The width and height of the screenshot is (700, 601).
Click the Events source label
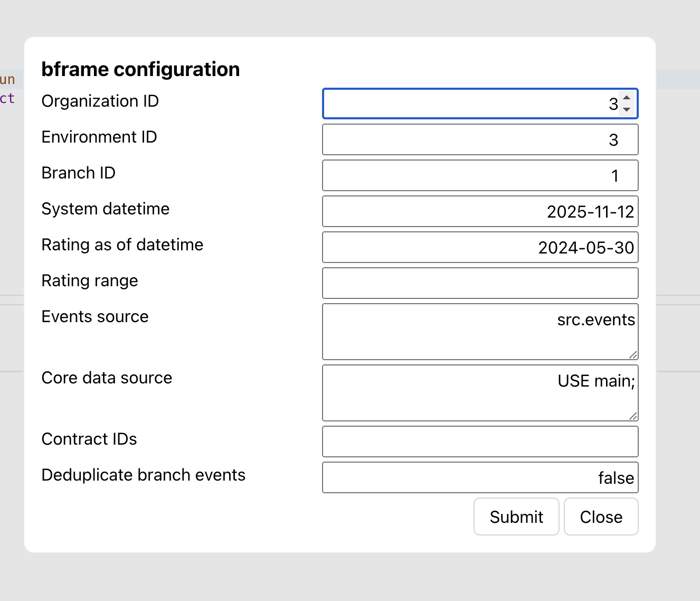95,316
